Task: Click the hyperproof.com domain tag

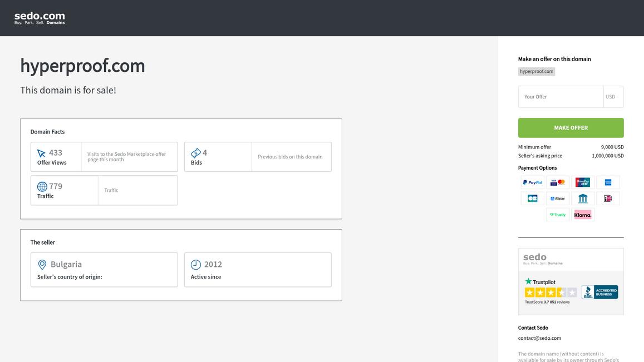Action: (537, 71)
